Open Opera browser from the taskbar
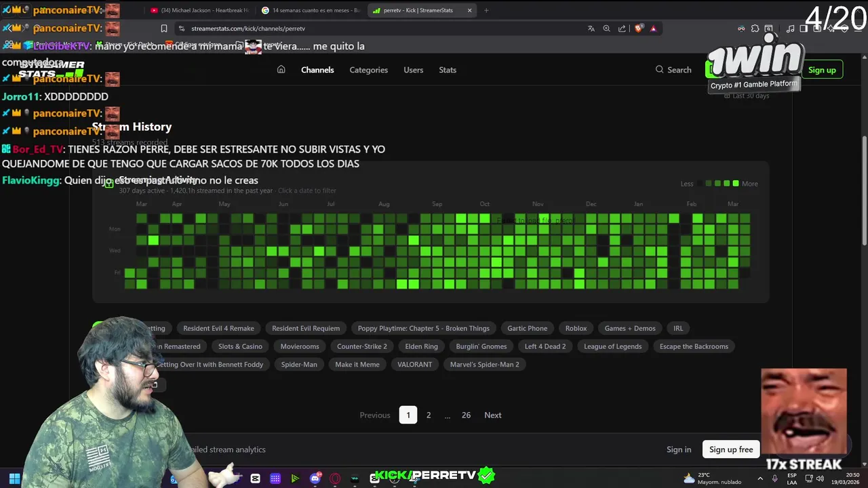The height and width of the screenshot is (488, 868). pyautogui.click(x=335, y=479)
